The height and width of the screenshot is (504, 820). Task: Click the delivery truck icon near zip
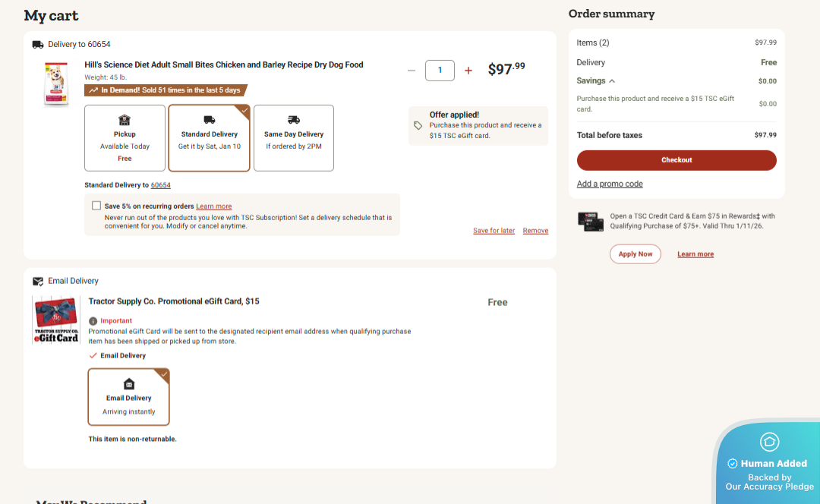tap(38, 45)
